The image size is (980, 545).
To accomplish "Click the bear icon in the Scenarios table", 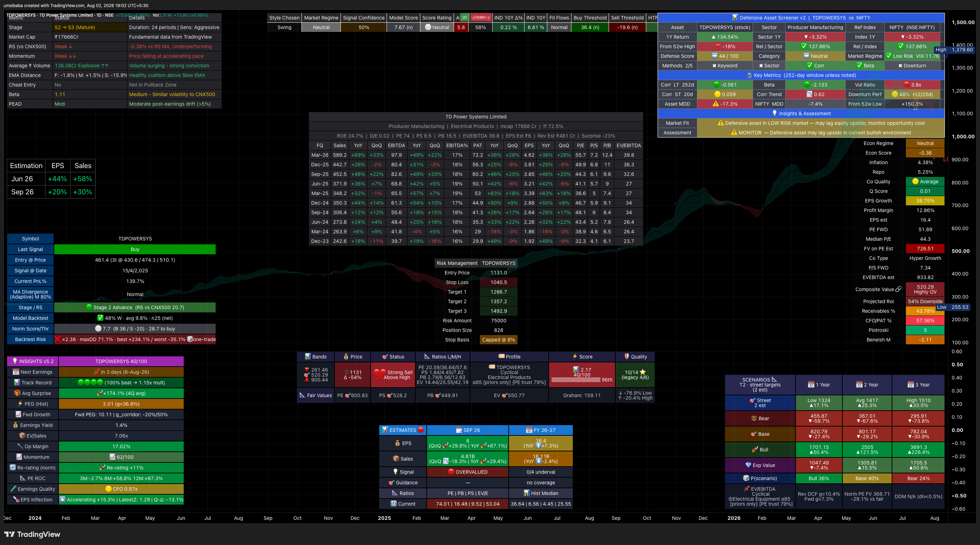I will click(754, 418).
